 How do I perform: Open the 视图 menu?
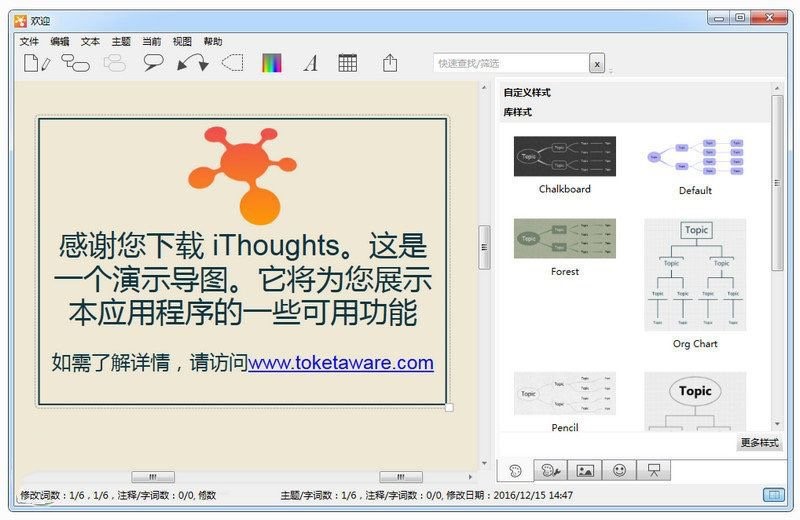pyautogui.click(x=182, y=41)
